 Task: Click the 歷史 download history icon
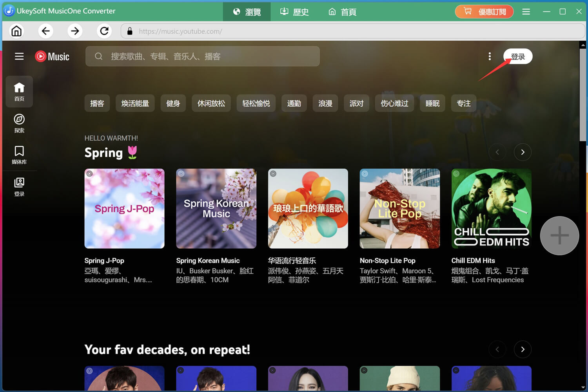[x=294, y=12]
